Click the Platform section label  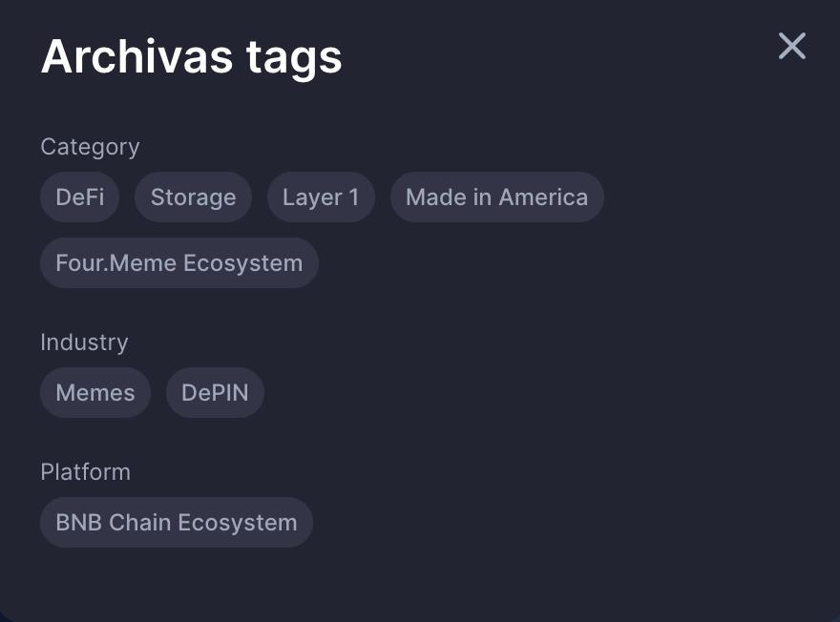click(x=85, y=472)
